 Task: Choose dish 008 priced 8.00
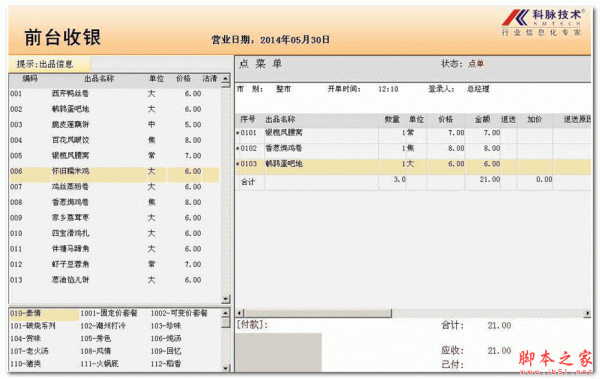115,202
